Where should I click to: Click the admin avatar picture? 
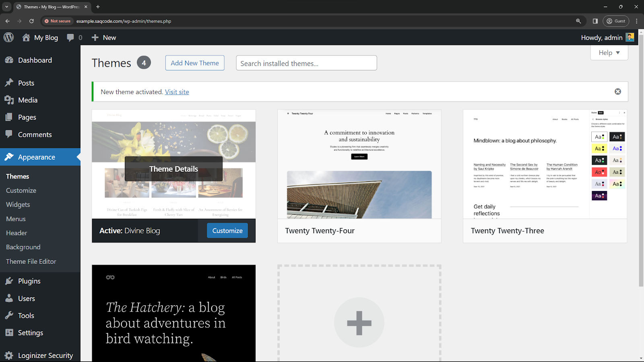[x=630, y=37]
